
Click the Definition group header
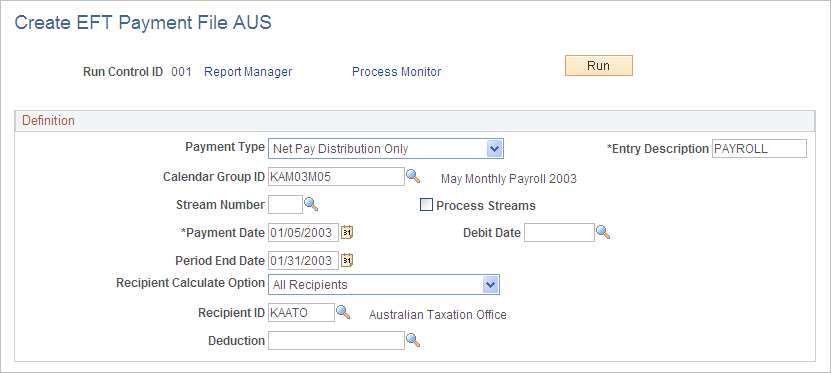[x=415, y=121]
